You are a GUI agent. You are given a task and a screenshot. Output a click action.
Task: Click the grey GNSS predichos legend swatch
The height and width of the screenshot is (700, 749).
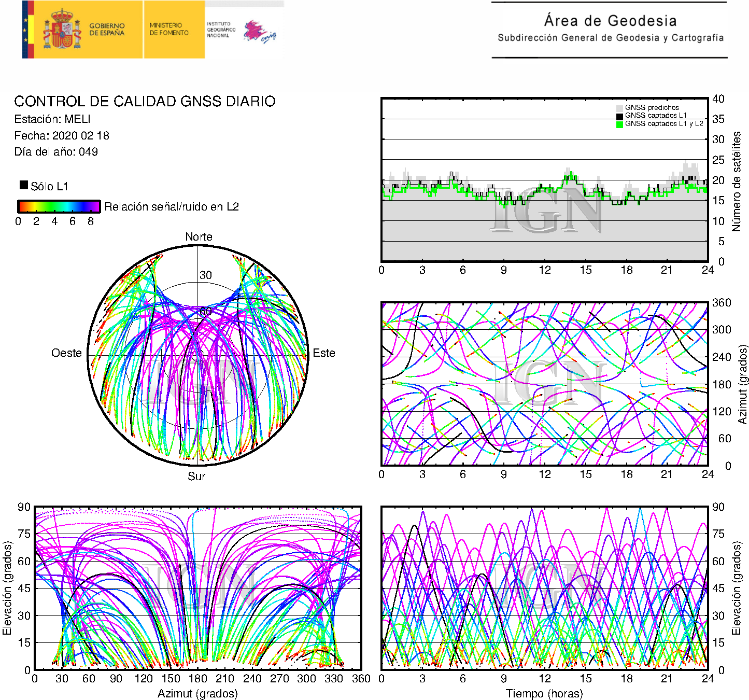pos(619,108)
